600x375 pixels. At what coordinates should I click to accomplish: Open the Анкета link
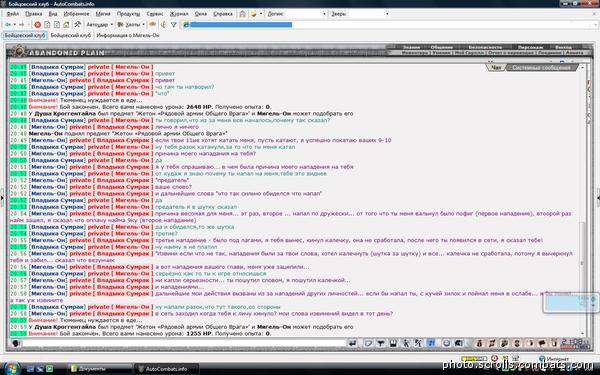(x=574, y=53)
